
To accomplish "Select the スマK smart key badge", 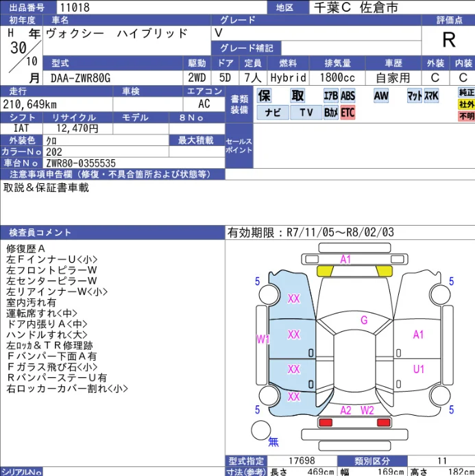I will [431, 96].
